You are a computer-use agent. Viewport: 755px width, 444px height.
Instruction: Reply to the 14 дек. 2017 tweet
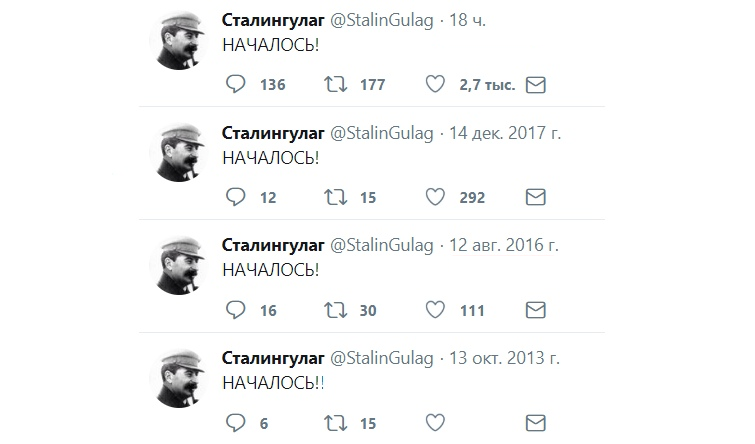236,197
